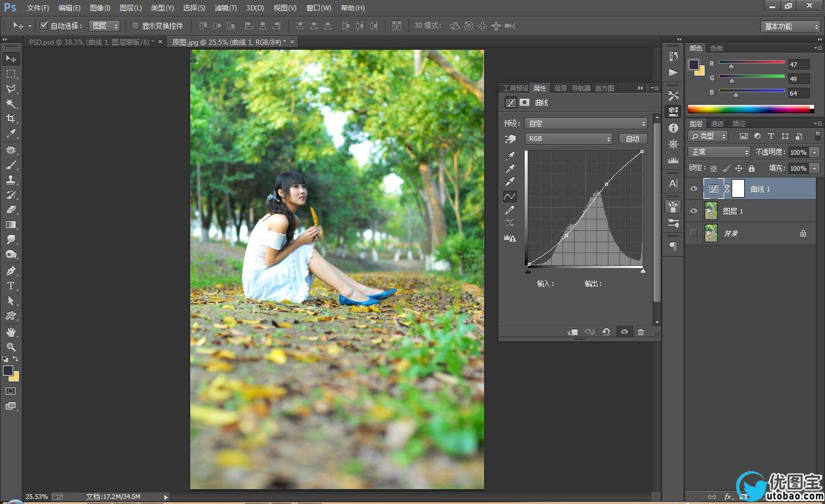Viewport: 825px width, 504px height.
Task: Select the Sponge tool
Action: pyautogui.click(x=11, y=254)
